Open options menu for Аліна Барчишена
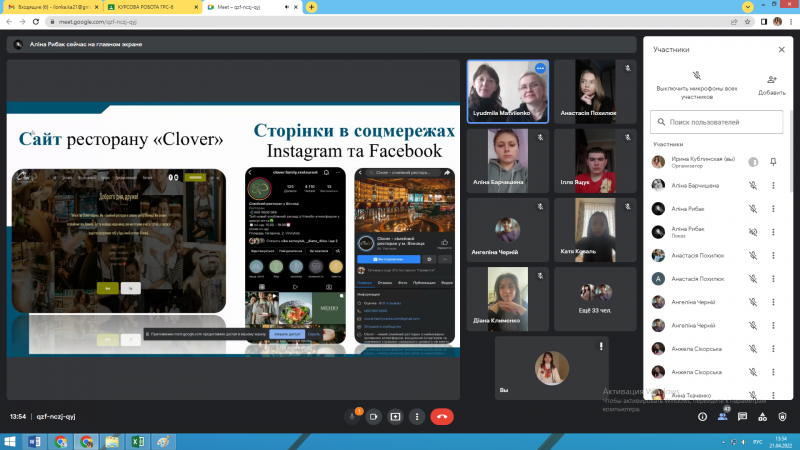Screen dimensions: 800x450 click(773, 185)
